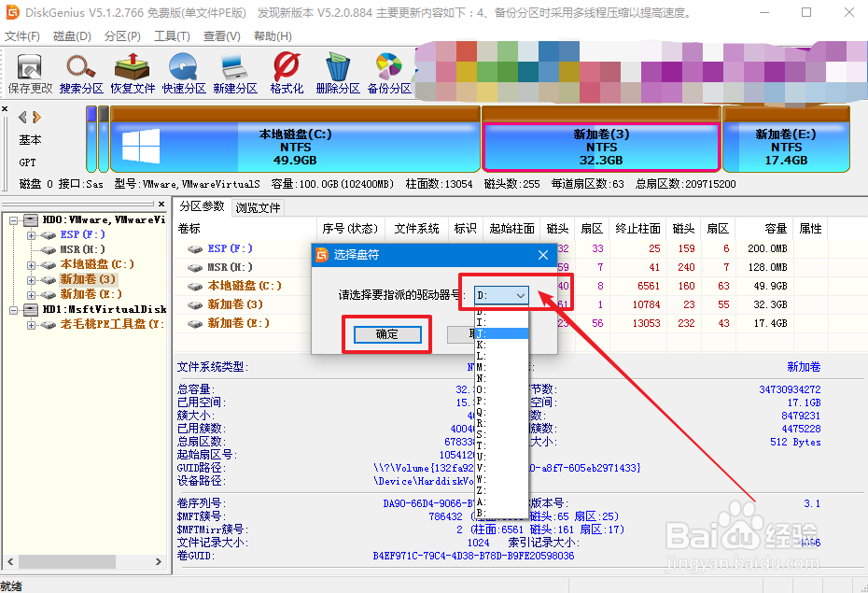The image size is (868, 593).
Task: Switch to the 分区参数 tab
Action: (202, 206)
